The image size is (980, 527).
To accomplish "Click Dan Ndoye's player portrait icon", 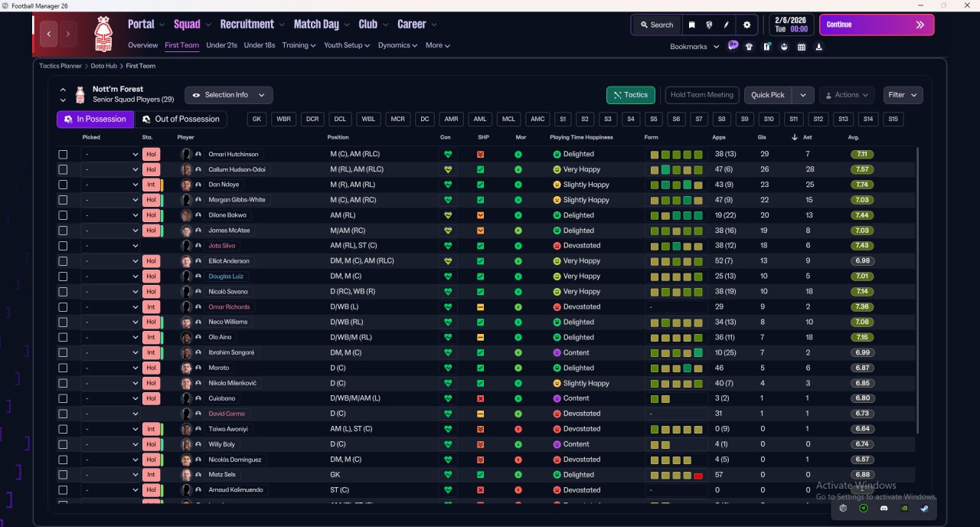I will pyautogui.click(x=185, y=185).
